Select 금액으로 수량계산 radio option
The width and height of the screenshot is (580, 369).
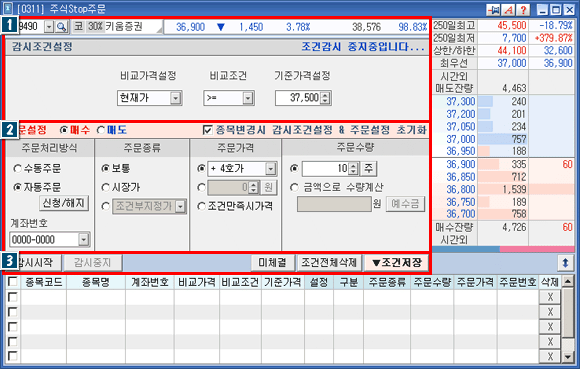point(294,187)
